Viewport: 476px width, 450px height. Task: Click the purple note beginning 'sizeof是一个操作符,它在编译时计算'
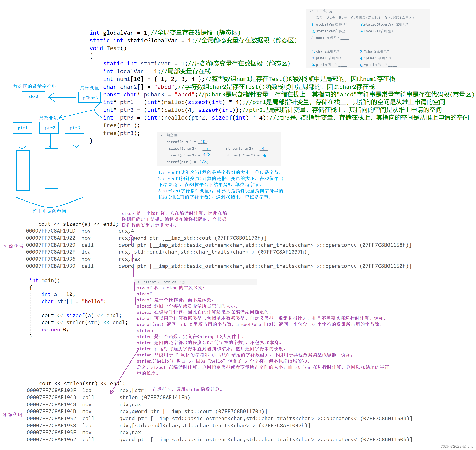point(174,219)
